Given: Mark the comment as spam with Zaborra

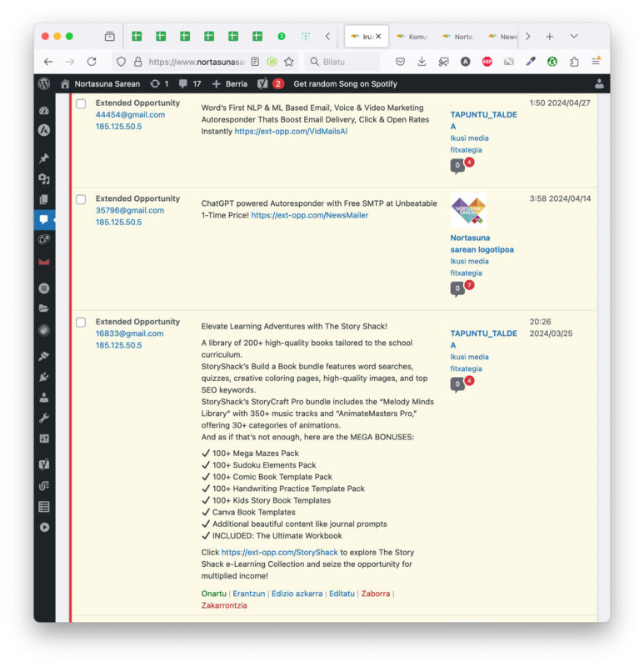Looking at the screenshot, I should tap(376, 594).
